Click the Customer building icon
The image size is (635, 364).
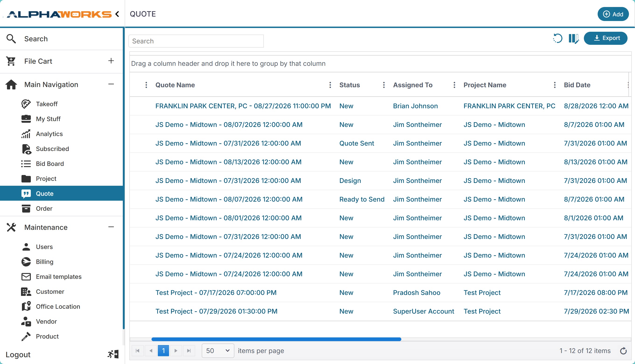[x=26, y=291]
